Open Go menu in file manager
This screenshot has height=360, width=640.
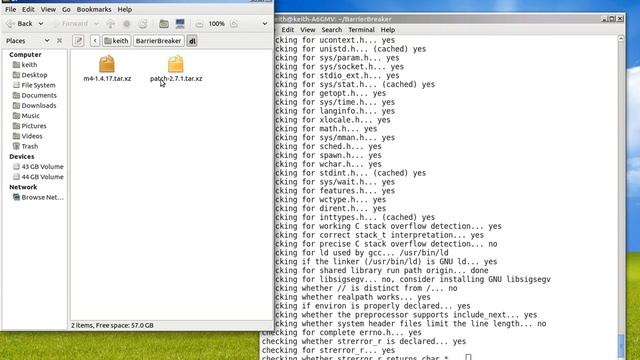66,9
